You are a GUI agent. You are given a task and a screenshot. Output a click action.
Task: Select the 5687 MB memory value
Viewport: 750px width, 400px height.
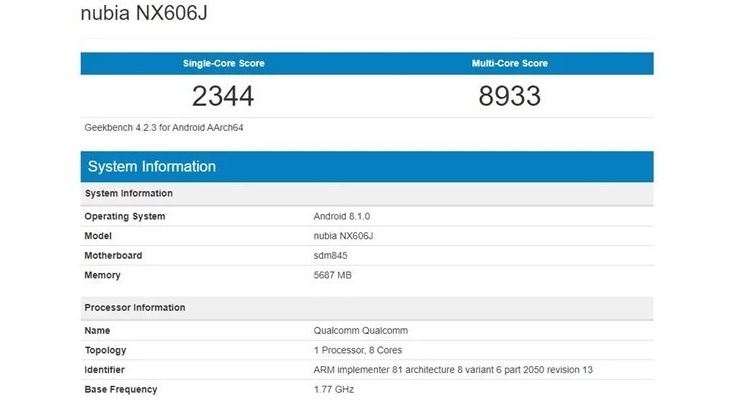(332, 275)
